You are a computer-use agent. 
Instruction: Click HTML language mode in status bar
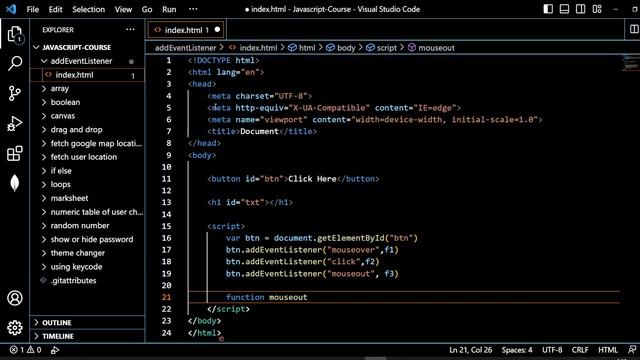coord(608,350)
